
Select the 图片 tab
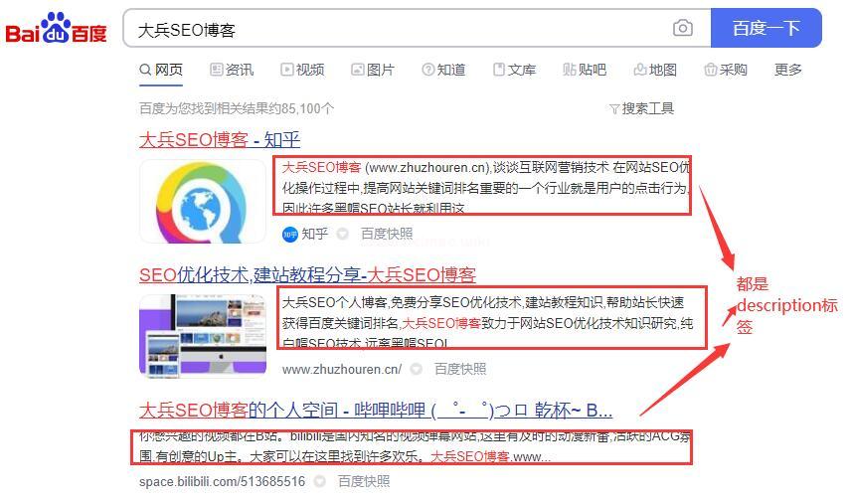click(373, 70)
